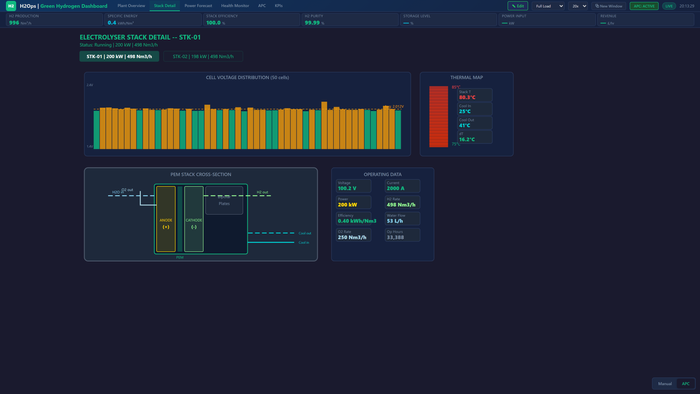The height and width of the screenshot is (394, 700).
Task: Switch to the Power Forecast tab
Action: pos(198,6)
